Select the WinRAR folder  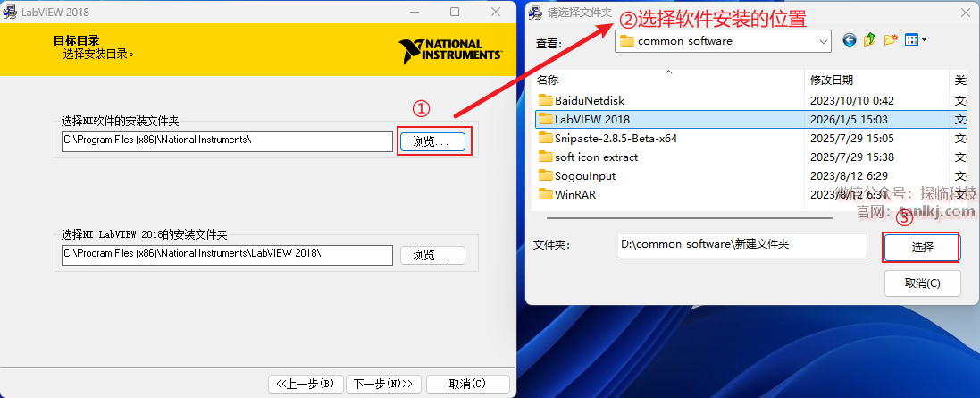pyautogui.click(x=574, y=194)
